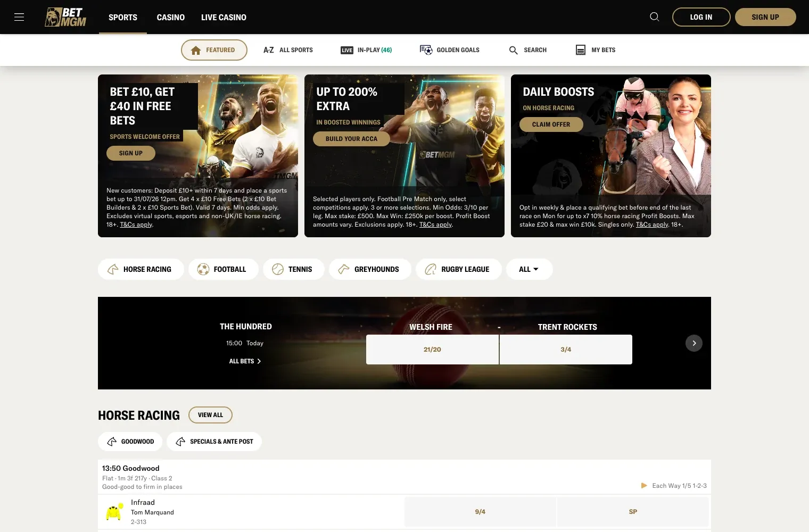Bet on Welsh Fire at 21/20

[x=432, y=350]
